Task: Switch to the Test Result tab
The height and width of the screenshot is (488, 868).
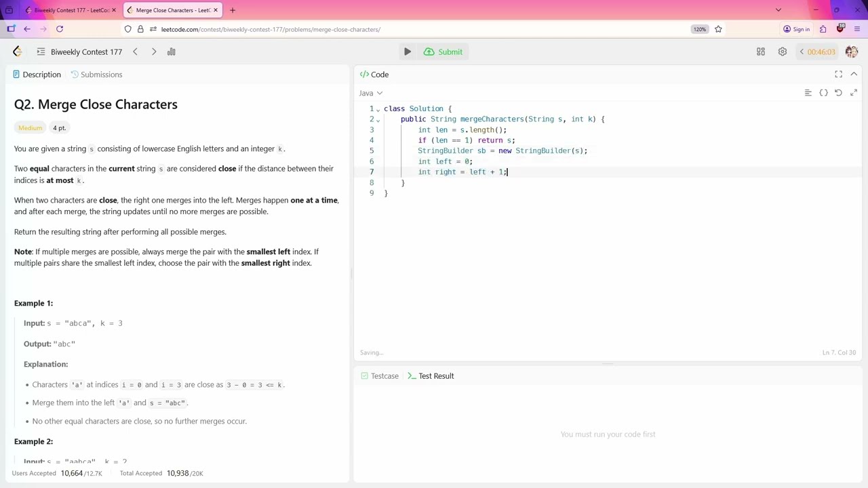Action: 431,376
